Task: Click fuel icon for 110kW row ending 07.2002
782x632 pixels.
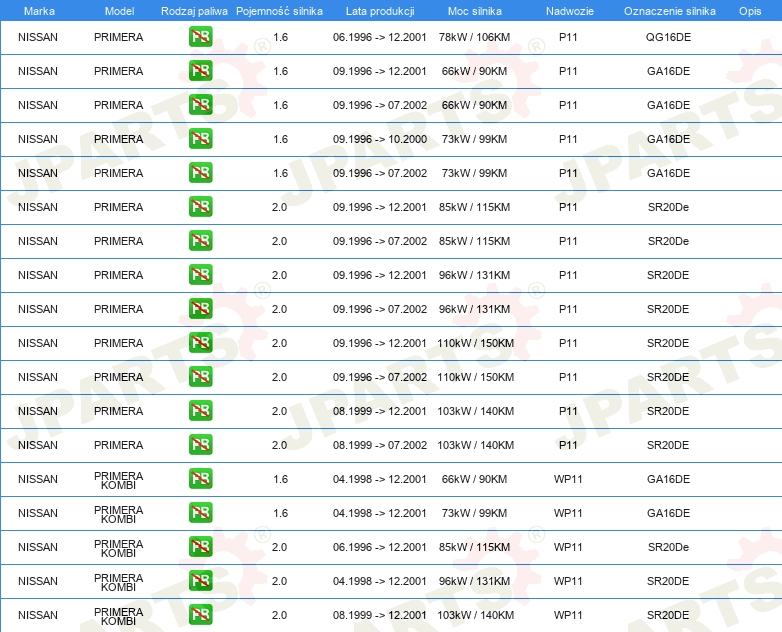Action: click(x=200, y=376)
